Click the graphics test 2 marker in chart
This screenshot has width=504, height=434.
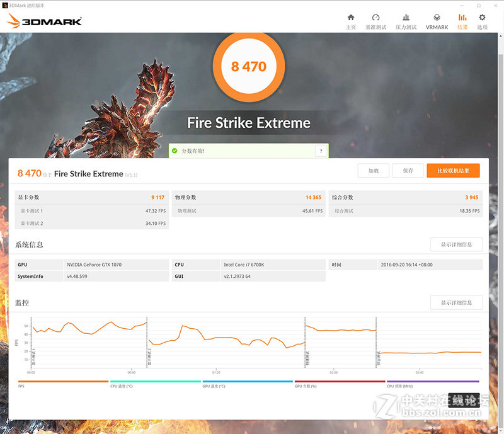149,357
